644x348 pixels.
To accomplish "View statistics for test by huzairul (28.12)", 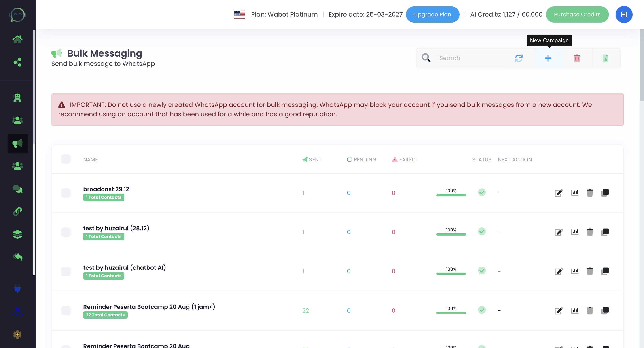I will coord(575,232).
